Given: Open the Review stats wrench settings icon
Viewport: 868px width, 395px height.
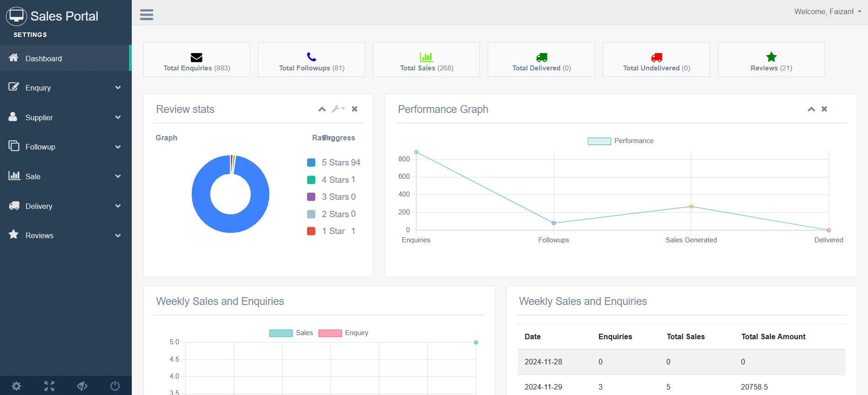Looking at the screenshot, I should pyautogui.click(x=338, y=109).
